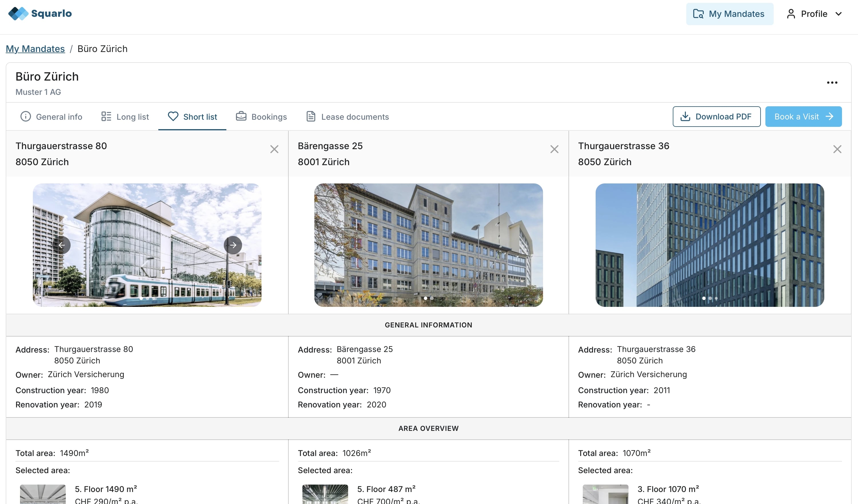The height and width of the screenshot is (504, 858).
Task: Follow the My Mandates breadcrumb link
Action: point(35,49)
